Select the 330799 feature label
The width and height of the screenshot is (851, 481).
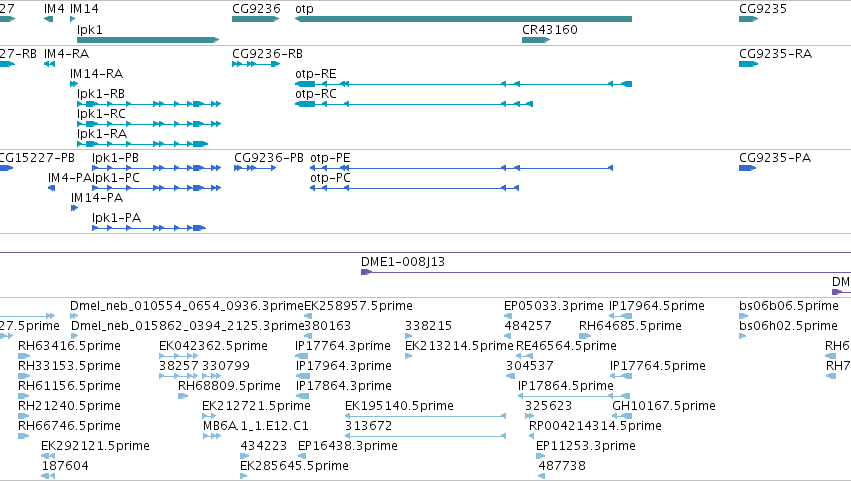[x=226, y=366]
